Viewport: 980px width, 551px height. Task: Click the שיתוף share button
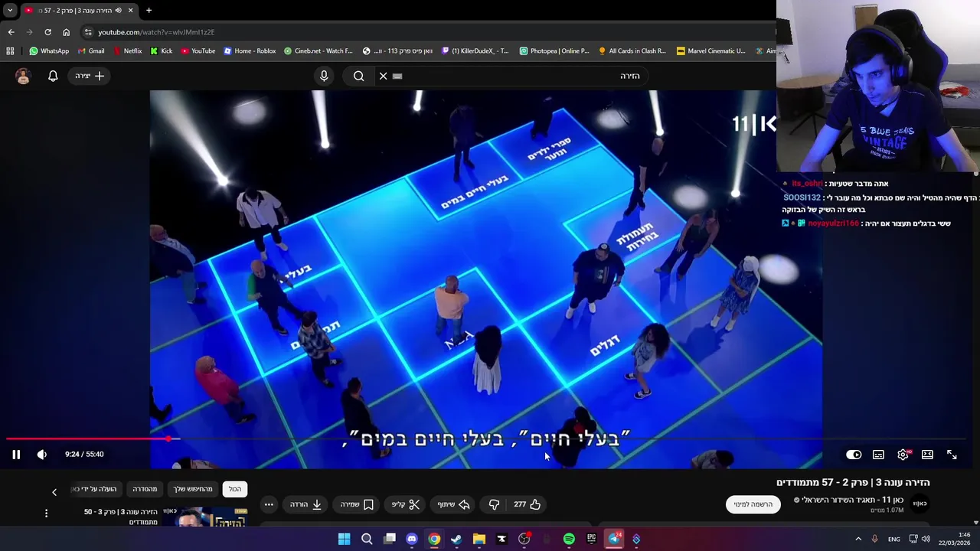[x=453, y=504]
